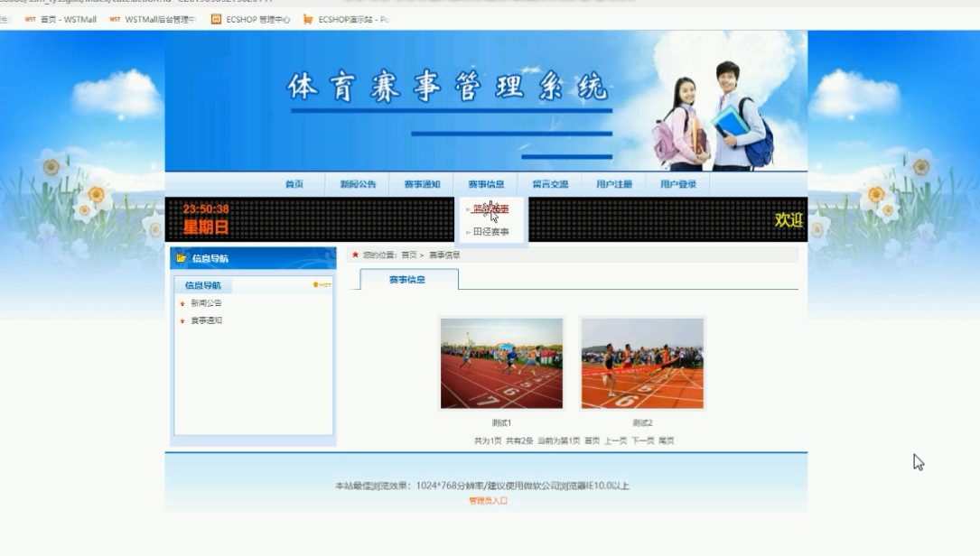The width and height of the screenshot is (980, 556).
Task: Open the ECSHOP 管理中心 bookmark
Action: (250, 19)
